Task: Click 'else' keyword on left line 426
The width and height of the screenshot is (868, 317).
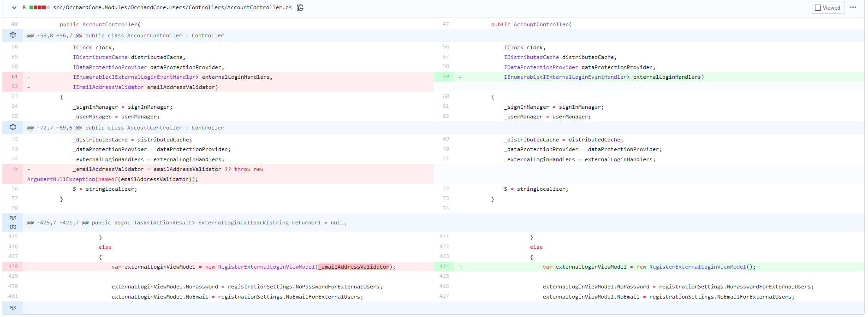Action: (x=105, y=247)
